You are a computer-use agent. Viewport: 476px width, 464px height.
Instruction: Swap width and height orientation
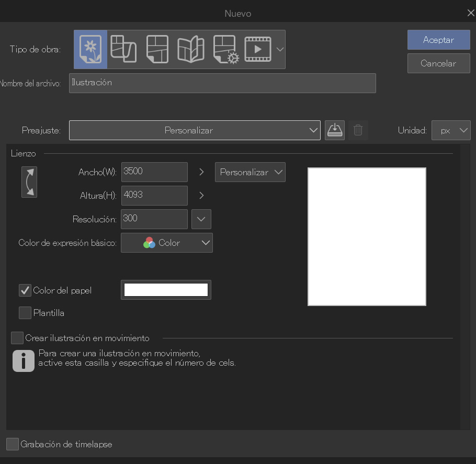coord(29,182)
